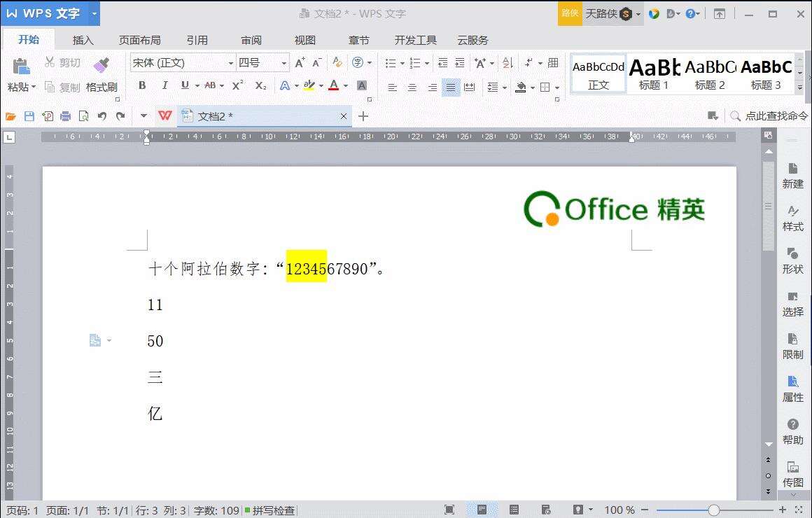Click the save disk icon in quick toolbar
The image size is (812, 518).
(29, 116)
